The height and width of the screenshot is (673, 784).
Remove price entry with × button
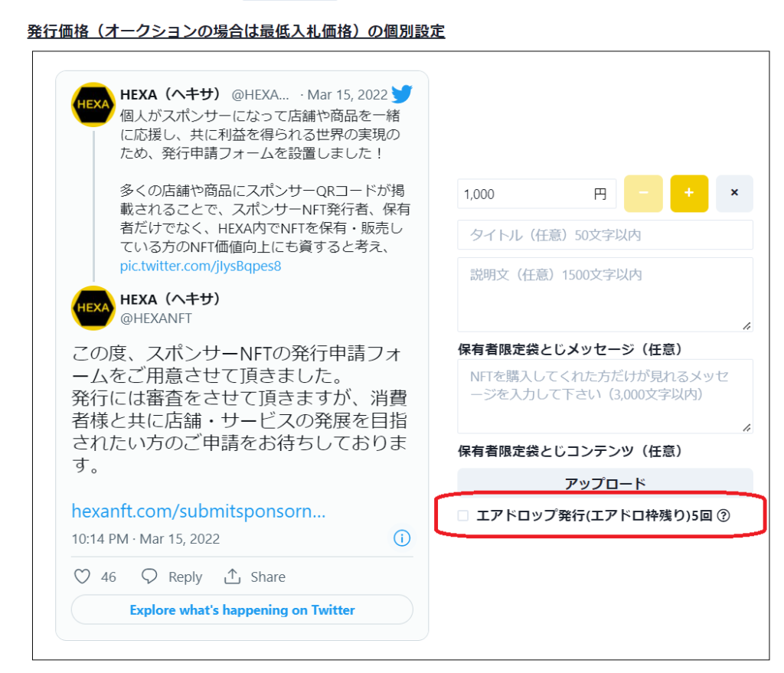734,194
